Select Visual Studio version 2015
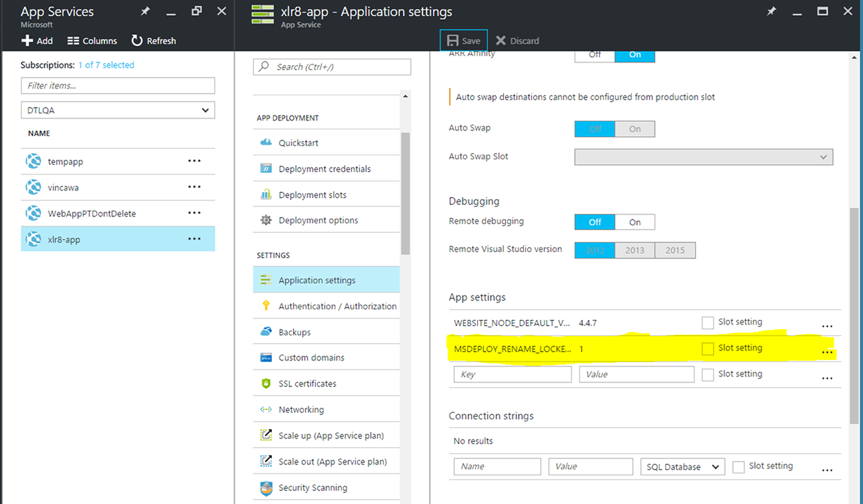 click(x=675, y=250)
